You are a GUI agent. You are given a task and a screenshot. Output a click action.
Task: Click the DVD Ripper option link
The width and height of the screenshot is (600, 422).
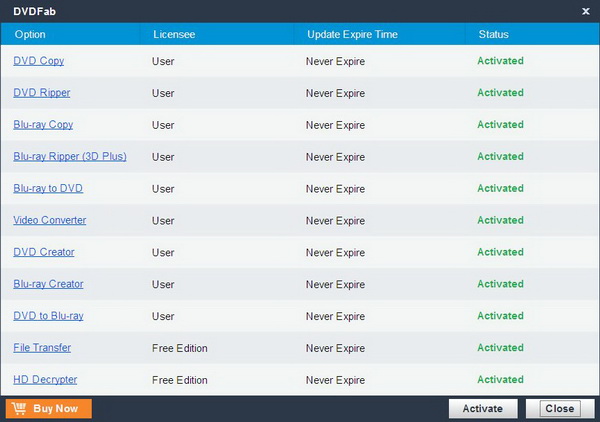point(41,93)
